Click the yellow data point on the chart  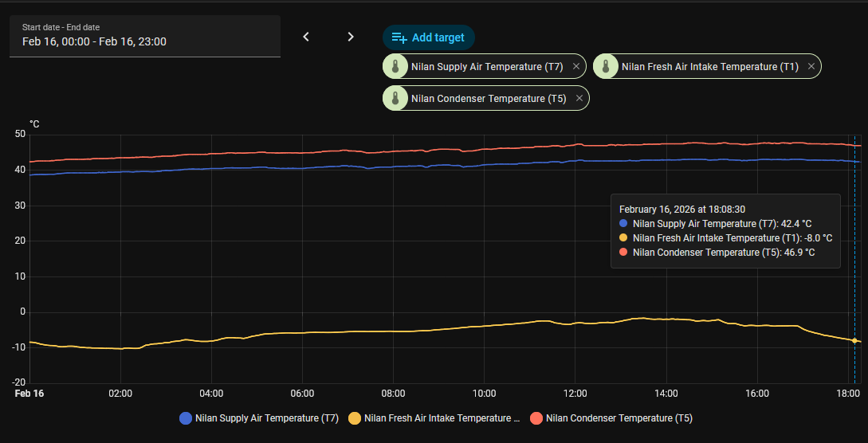(854, 340)
